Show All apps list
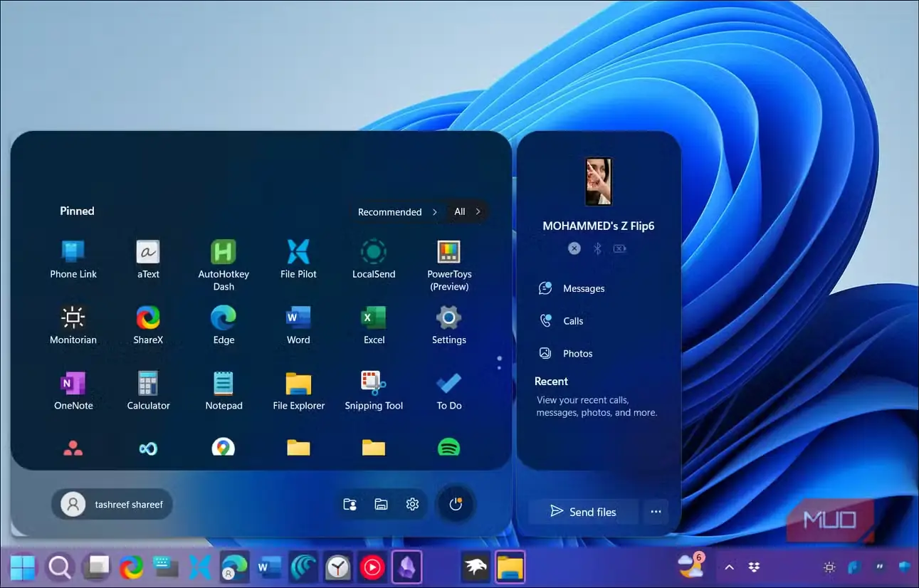919x588 pixels. (x=467, y=211)
